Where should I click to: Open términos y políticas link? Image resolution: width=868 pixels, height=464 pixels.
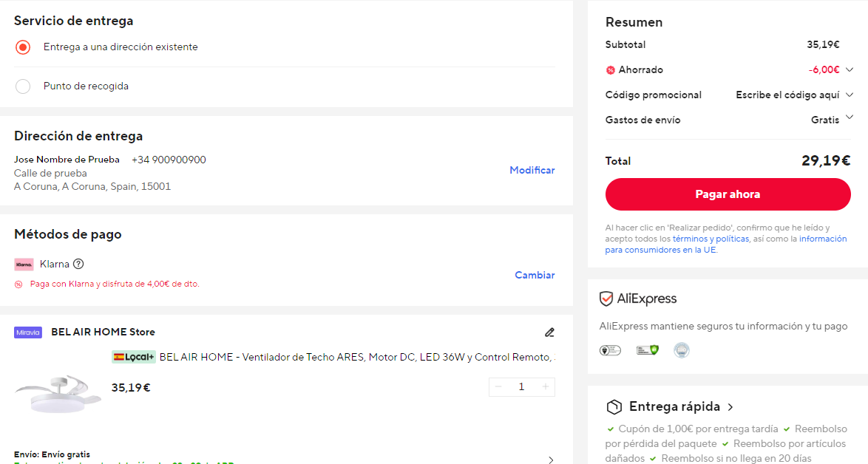pos(711,239)
